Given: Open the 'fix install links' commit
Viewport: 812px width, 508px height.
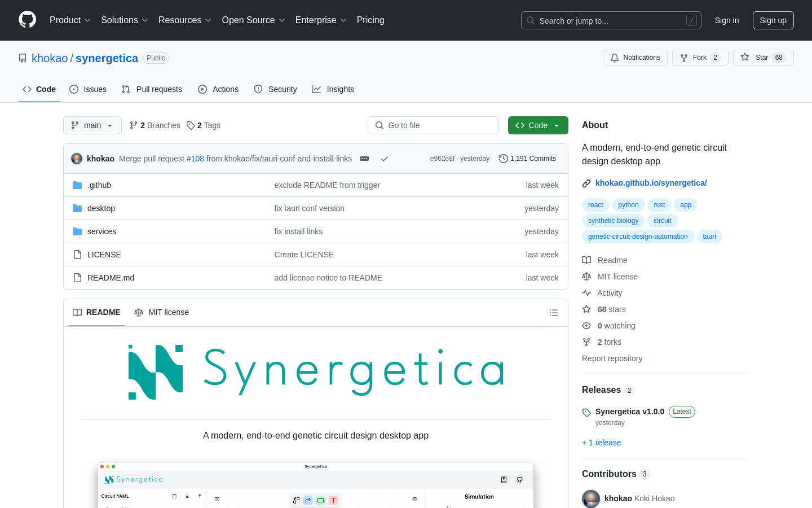Looking at the screenshot, I should [298, 231].
